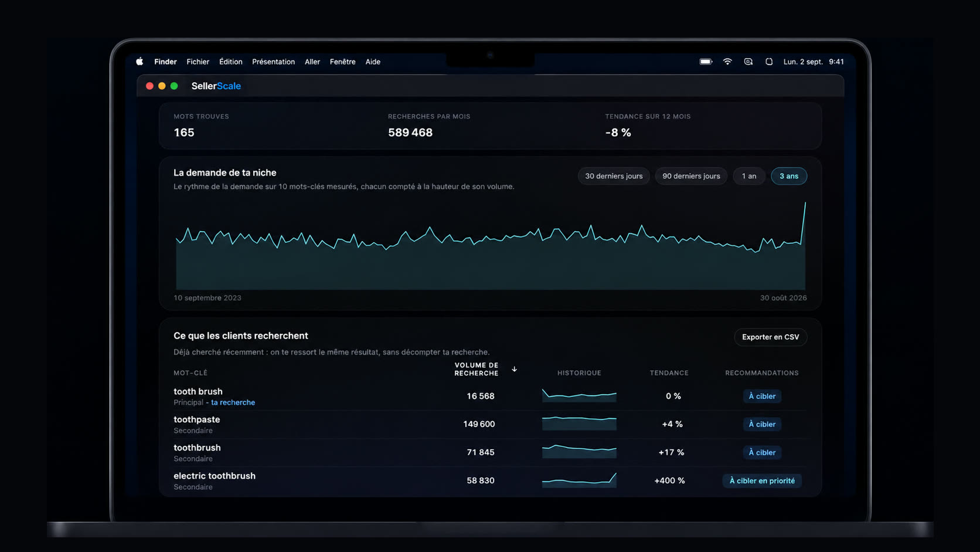Open the Wi-Fi status icon
This screenshot has height=552, width=980.
tap(727, 62)
